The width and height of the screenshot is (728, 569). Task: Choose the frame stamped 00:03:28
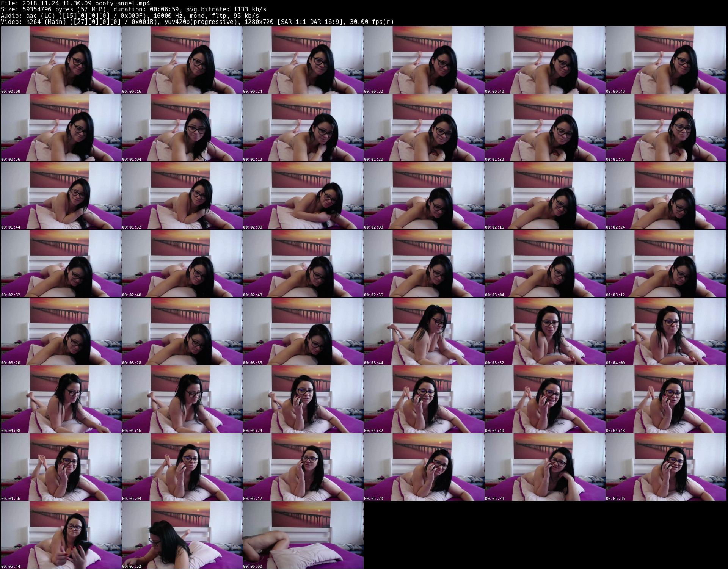coord(182,331)
